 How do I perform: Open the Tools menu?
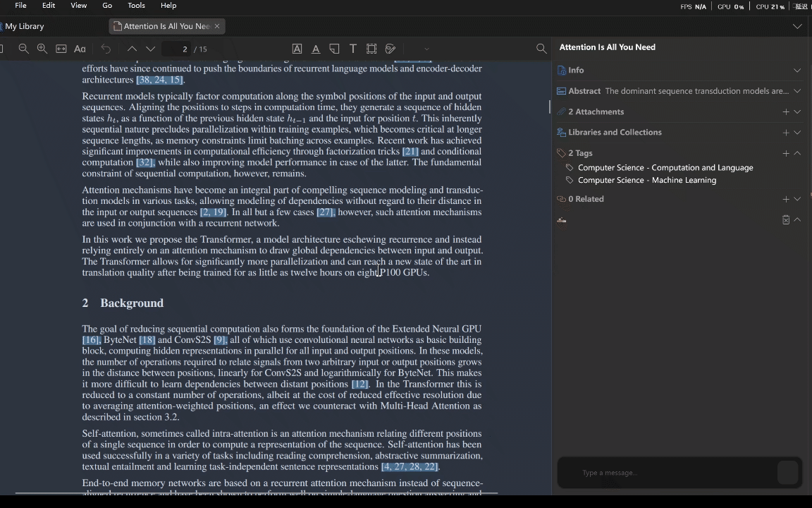click(136, 5)
